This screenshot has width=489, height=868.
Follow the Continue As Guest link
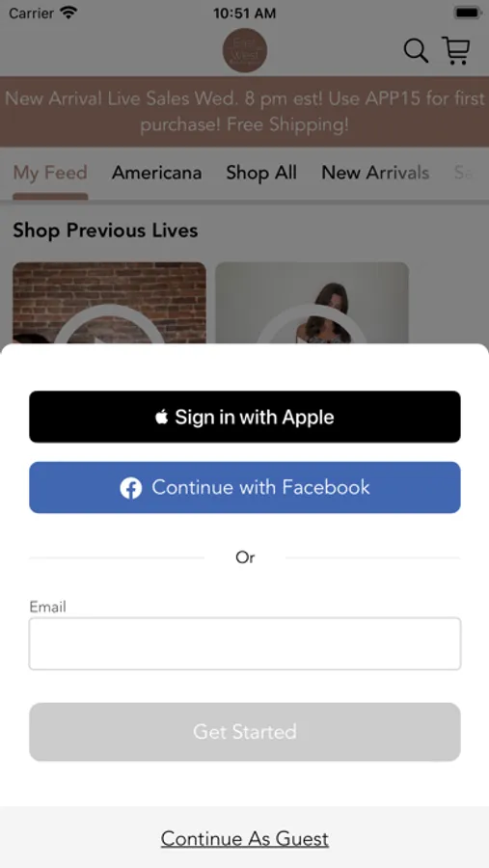pyautogui.click(x=245, y=839)
